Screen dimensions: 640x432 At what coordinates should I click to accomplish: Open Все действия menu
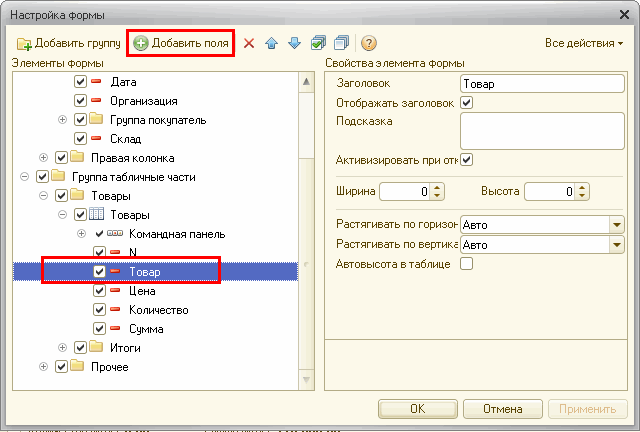[x=584, y=43]
